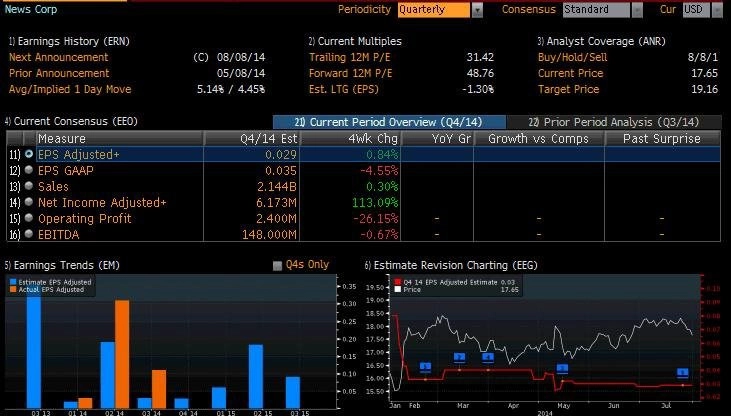Click the revision marker near May
The height and width of the screenshot is (416, 731).
coord(563,368)
